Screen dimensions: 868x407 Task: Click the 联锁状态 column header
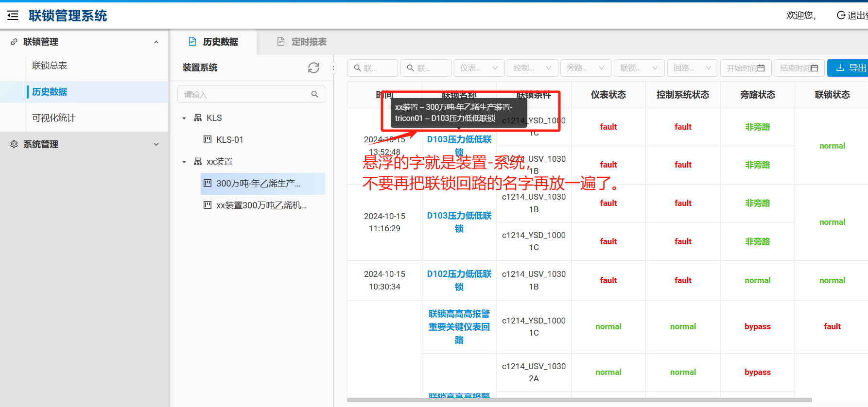tap(832, 95)
